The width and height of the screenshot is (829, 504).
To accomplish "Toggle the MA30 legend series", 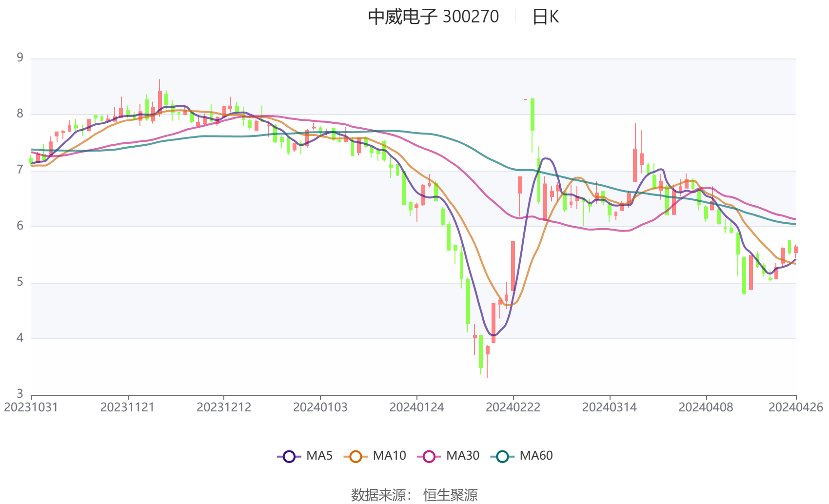I will 448,456.
